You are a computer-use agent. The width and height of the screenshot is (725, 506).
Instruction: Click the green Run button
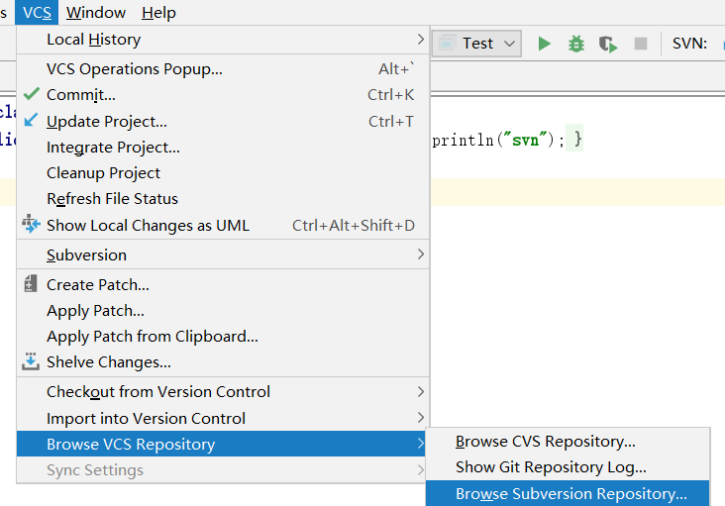click(544, 43)
